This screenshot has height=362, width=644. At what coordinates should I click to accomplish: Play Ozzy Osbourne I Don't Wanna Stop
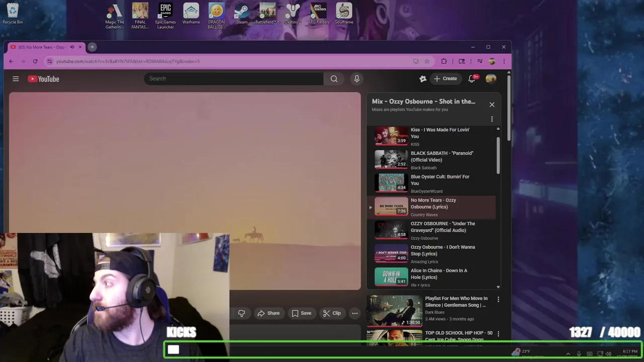pos(432,254)
